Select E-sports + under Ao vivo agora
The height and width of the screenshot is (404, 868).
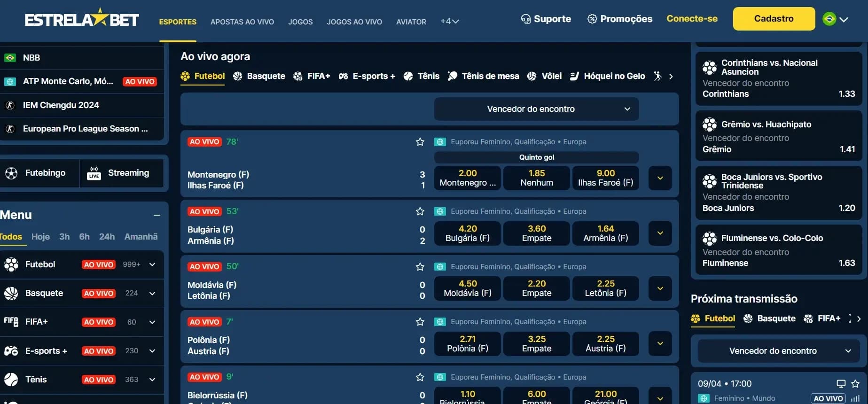pos(367,76)
